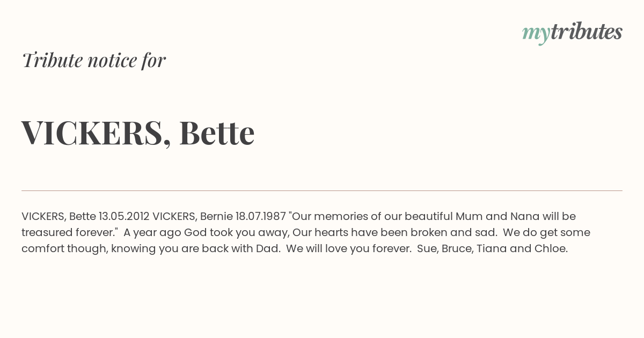This screenshot has height=338, width=644.
Task: Select the "Tribute notice for" heading
Action: pos(93,60)
